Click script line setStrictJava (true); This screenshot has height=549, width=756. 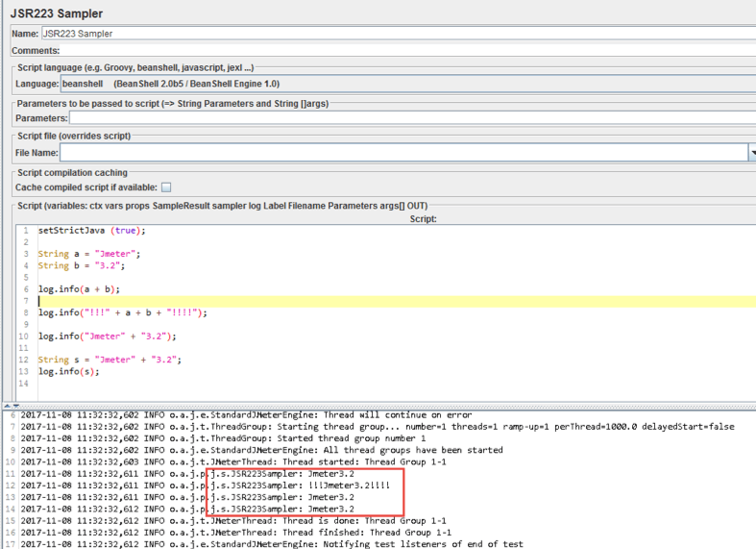pyautogui.click(x=91, y=230)
